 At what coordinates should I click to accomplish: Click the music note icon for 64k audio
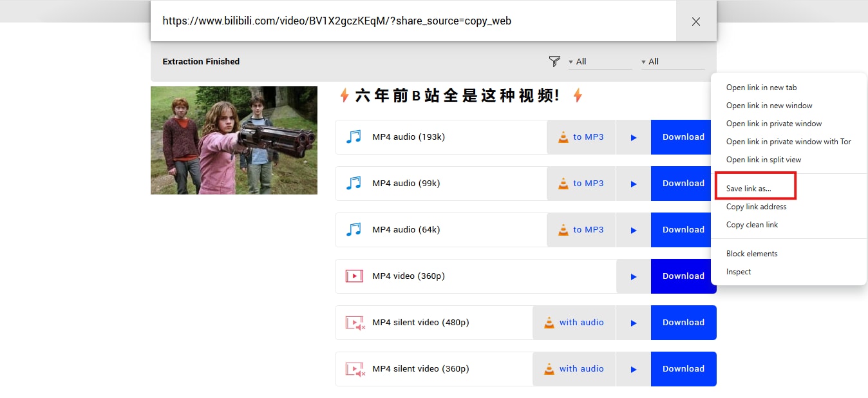(354, 229)
